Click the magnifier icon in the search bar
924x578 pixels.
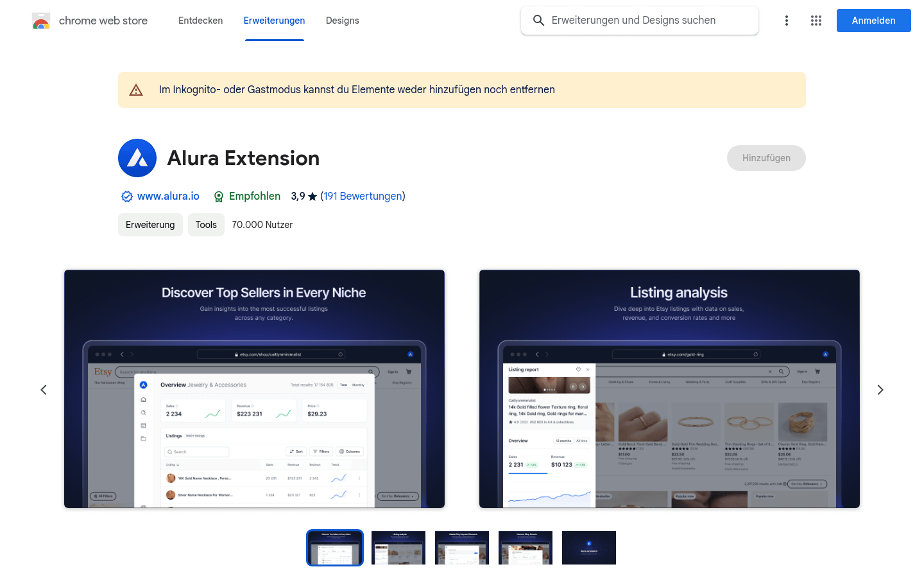click(x=538, y=20)
